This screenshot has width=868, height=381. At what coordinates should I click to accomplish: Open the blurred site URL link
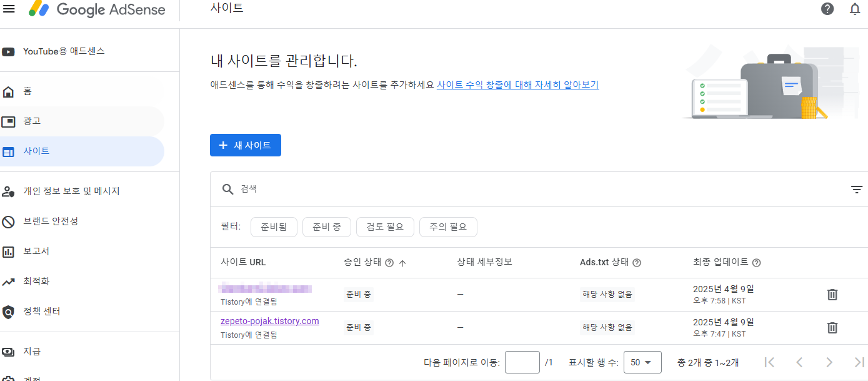point(266,288)
